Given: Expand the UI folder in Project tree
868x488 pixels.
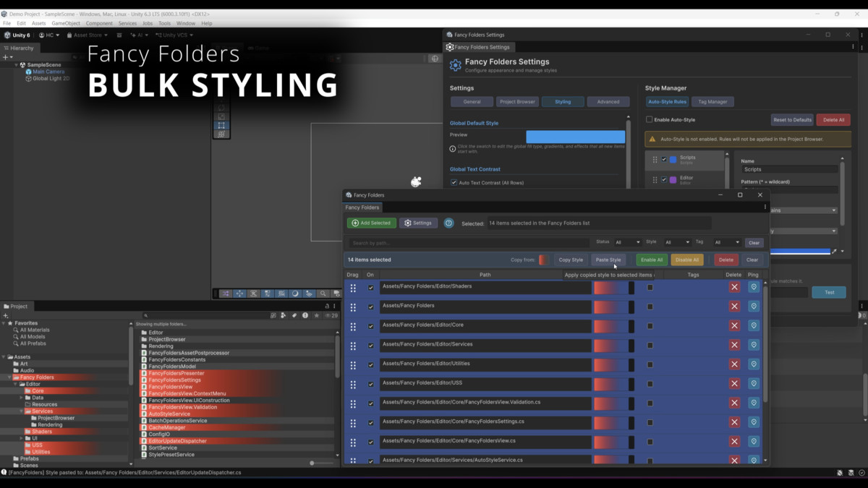Looking at the screenshot, I should (22, 438).
